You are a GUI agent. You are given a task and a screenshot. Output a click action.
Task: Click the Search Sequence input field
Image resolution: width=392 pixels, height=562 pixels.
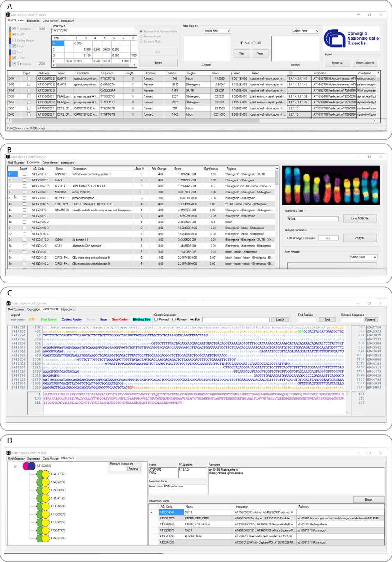(236, 320)
